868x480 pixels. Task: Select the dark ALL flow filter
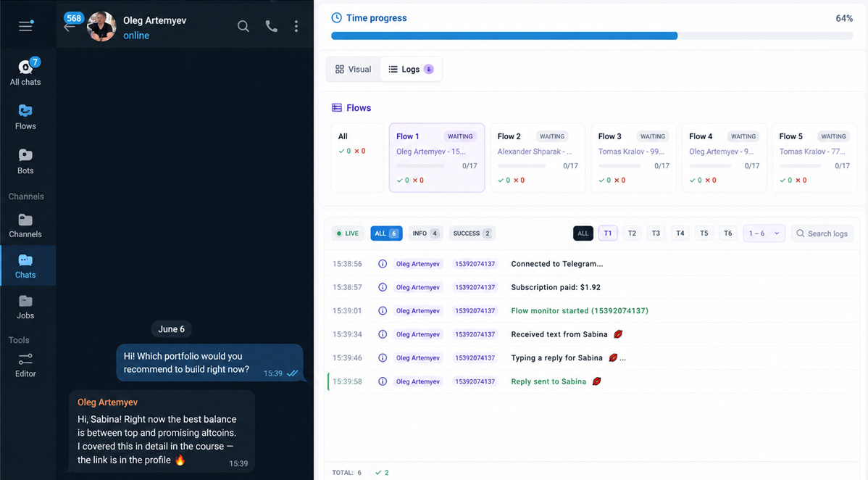(583, 233)
